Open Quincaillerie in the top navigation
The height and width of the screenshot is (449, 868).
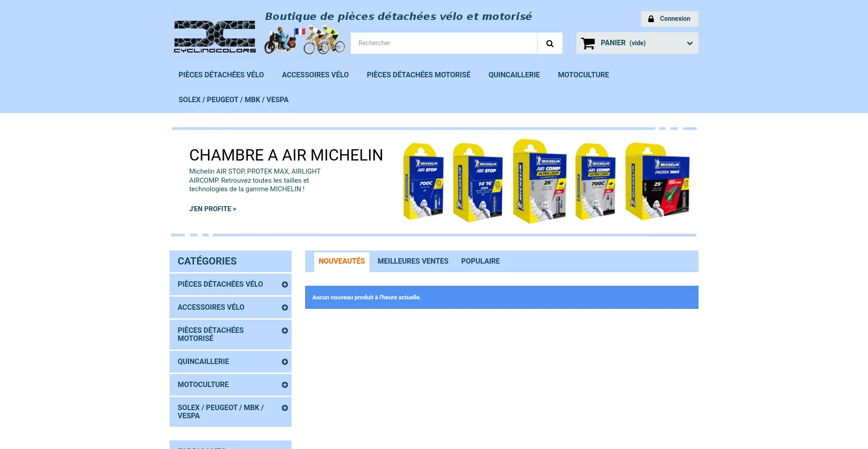(x=514, y=75)
